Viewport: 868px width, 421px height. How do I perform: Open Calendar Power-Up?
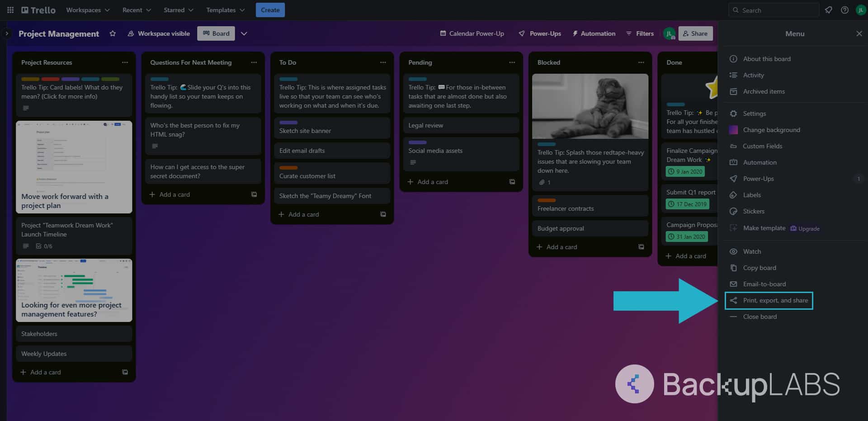(472, 33)
